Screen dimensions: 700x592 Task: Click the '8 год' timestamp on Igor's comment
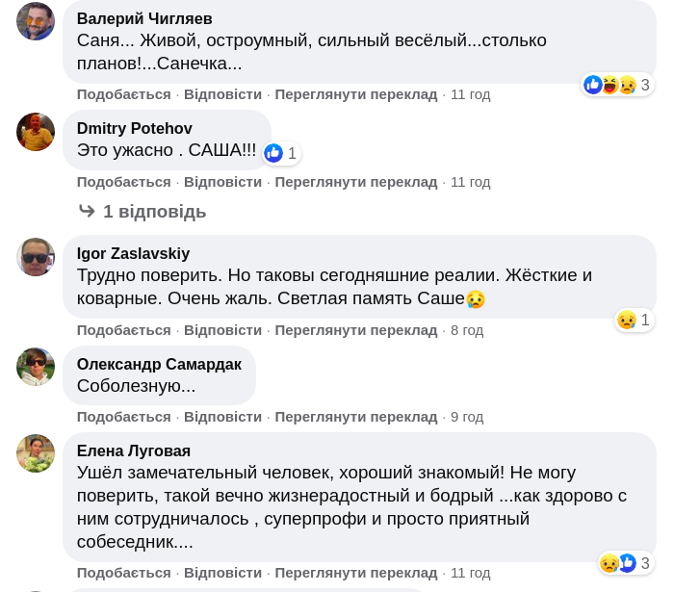click(x=467, y=330)
